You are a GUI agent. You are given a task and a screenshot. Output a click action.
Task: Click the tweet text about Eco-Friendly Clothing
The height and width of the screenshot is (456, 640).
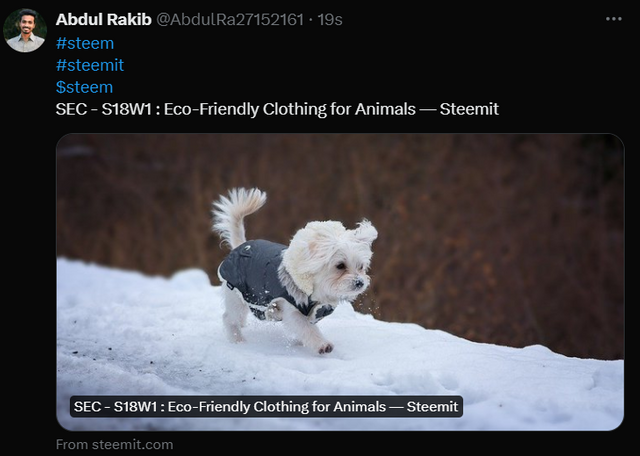tap(277, 109)
